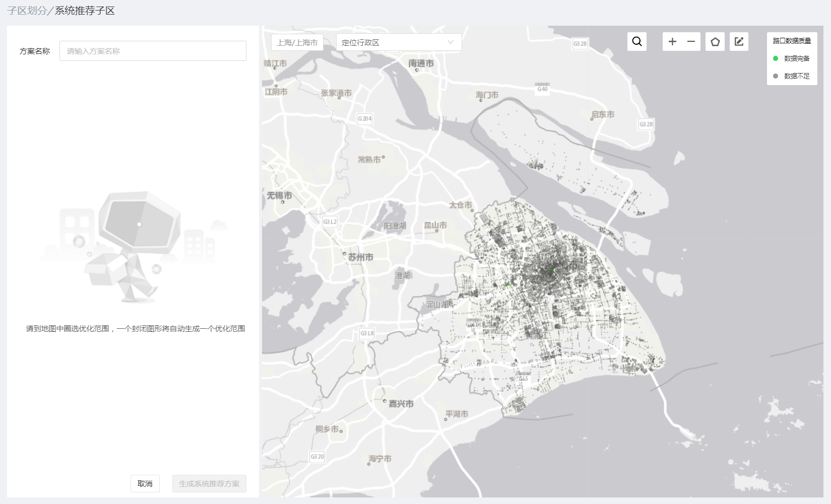Image resolution: width=831 pixels, height=504 pixels.
Task: Click the 请到地图中圈选优化范围 hint text
Action: [136, 328]
